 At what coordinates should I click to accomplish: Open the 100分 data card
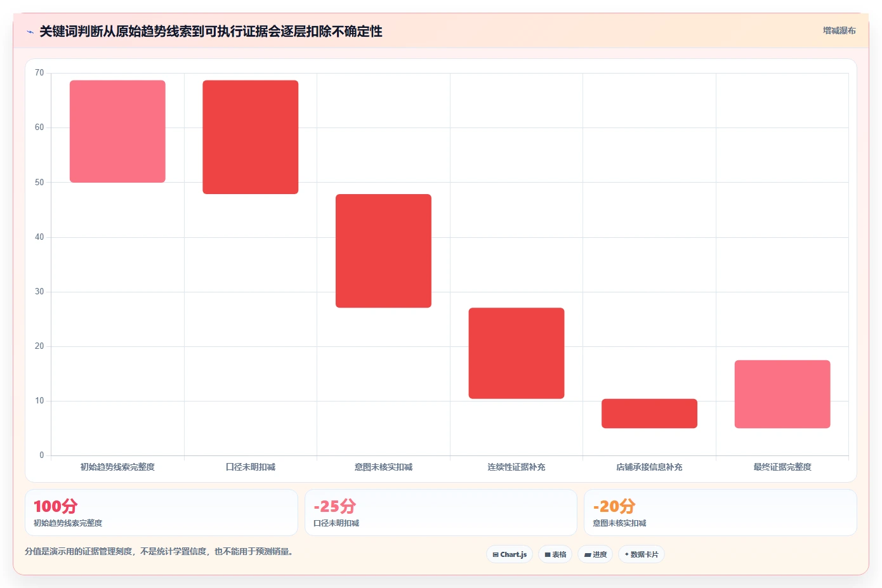[x=161, y=513]
